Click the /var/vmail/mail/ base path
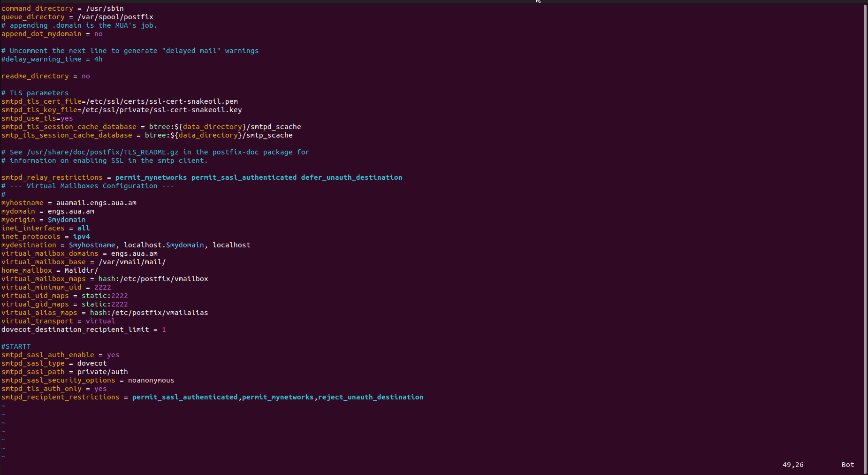Image resolution: width=868 pixels, height=475 pixels. coord(132,262)
